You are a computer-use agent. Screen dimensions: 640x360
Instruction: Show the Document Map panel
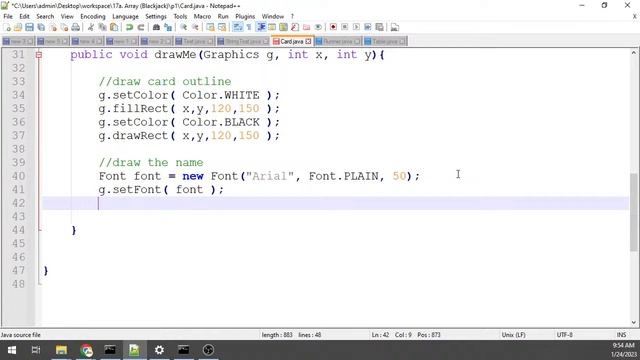click(283, 27)
